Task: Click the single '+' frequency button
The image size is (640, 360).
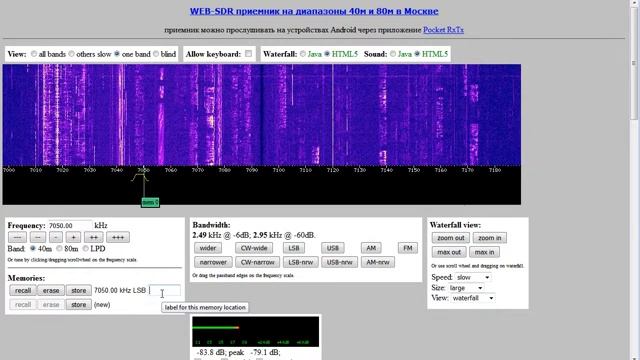Action: pos(73,237)
